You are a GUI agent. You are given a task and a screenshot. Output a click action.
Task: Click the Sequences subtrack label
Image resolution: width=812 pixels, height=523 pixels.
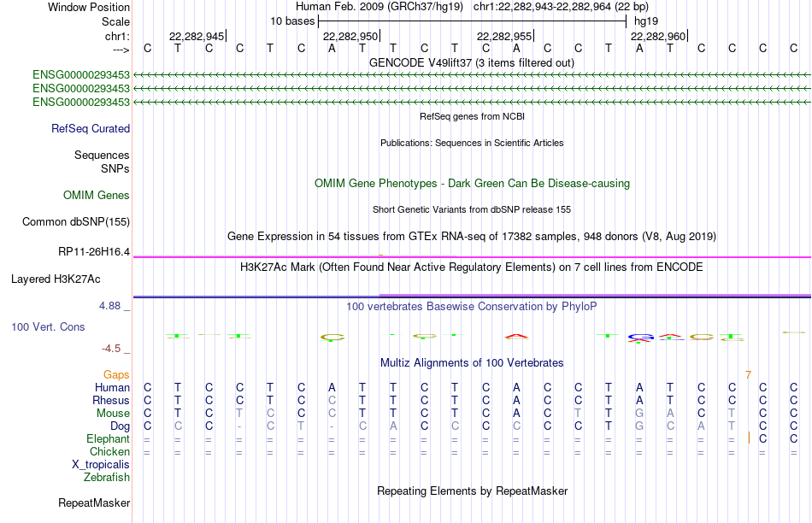pos(102,155)
